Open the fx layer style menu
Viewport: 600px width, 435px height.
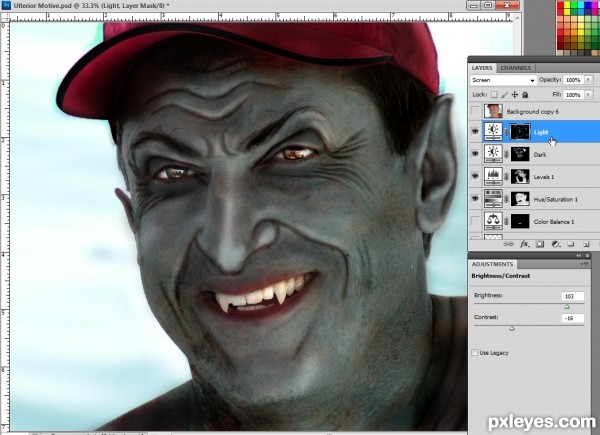524,244
